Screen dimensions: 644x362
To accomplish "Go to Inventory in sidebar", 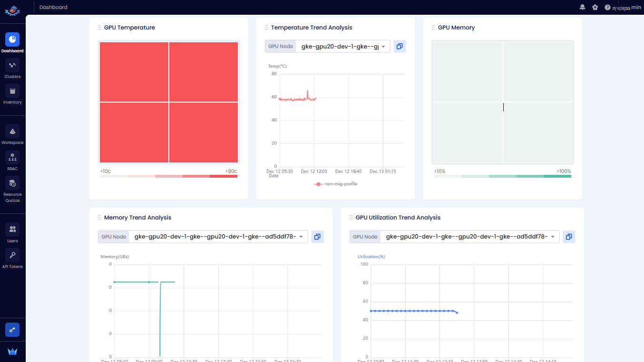I will click(12, 91).
